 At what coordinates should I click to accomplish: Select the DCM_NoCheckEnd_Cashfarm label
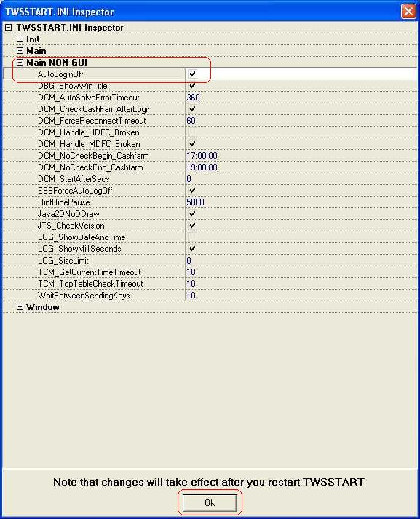90,167
